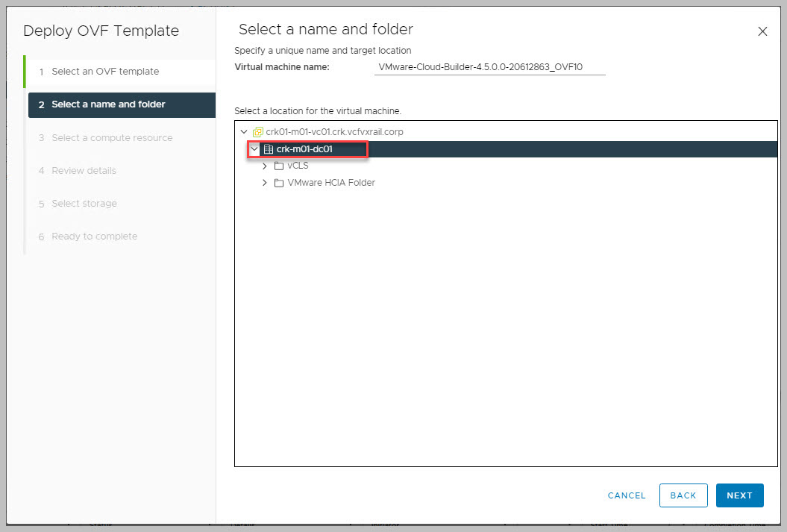Expand the VMware HCIA Folder node
The height and width of the screenshot is (532, 787).
click(265, 184)
